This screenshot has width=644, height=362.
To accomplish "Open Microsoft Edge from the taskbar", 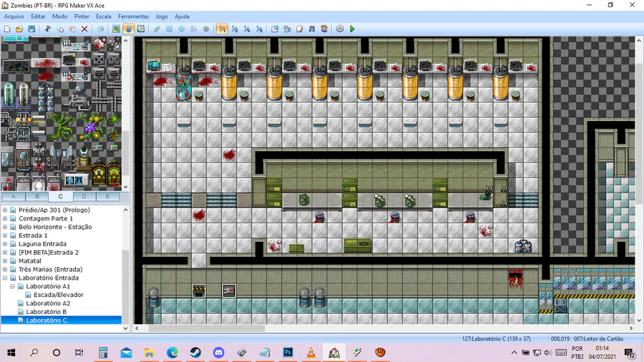I will coord(172,352).
